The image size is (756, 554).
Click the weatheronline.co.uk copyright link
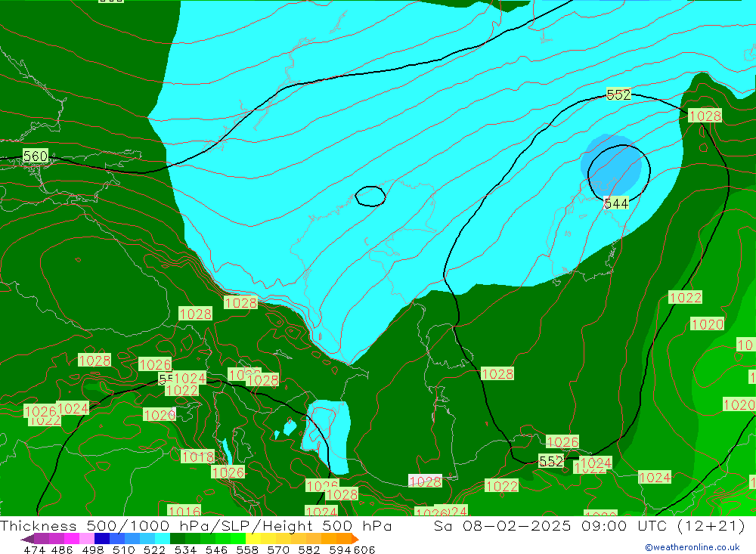[x=692, y=547]
